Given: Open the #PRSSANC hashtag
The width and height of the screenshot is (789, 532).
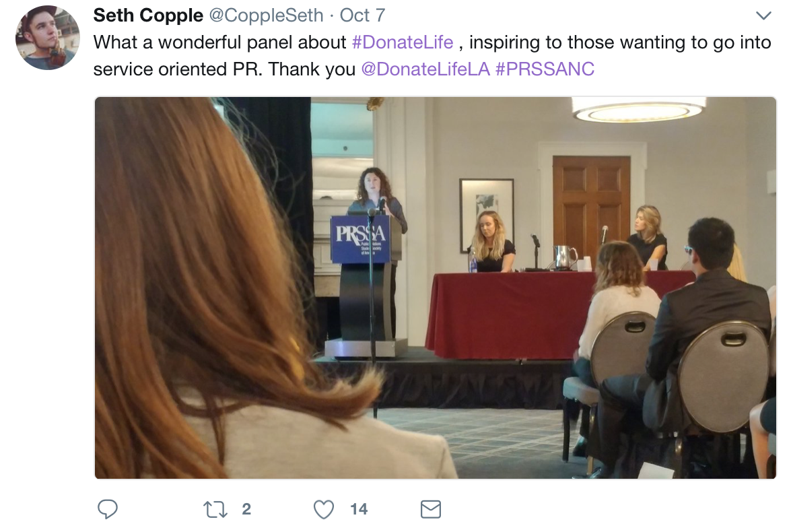Looking at the screenshot, I should (545, 69).
